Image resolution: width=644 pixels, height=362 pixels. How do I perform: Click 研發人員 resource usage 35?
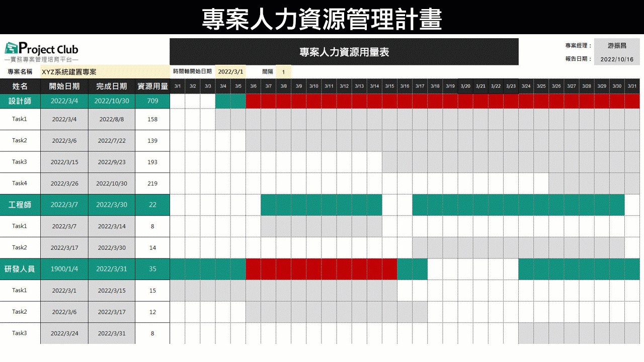(152, 269)
